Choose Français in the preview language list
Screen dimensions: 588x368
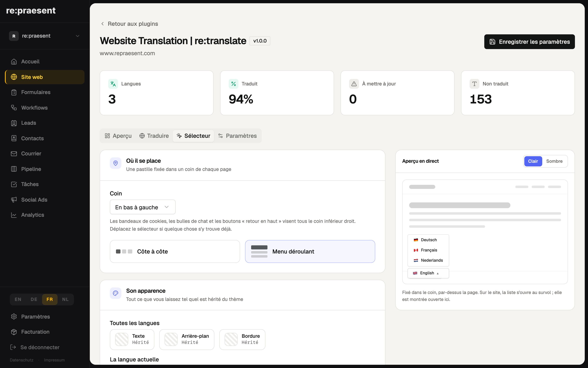[x=428, y=250]
